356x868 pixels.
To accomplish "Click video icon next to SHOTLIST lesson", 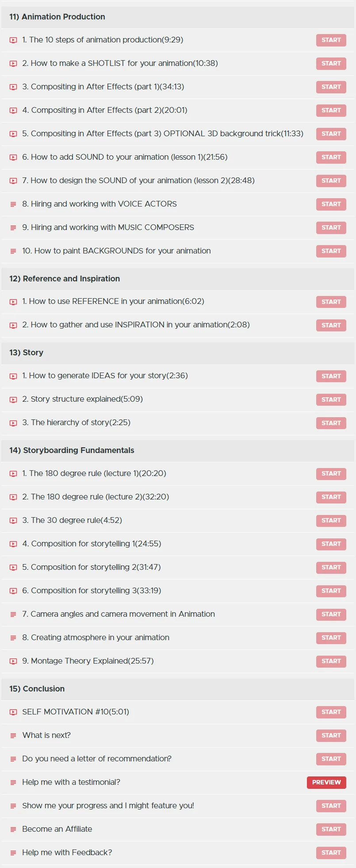I will [x=13, y=64].
